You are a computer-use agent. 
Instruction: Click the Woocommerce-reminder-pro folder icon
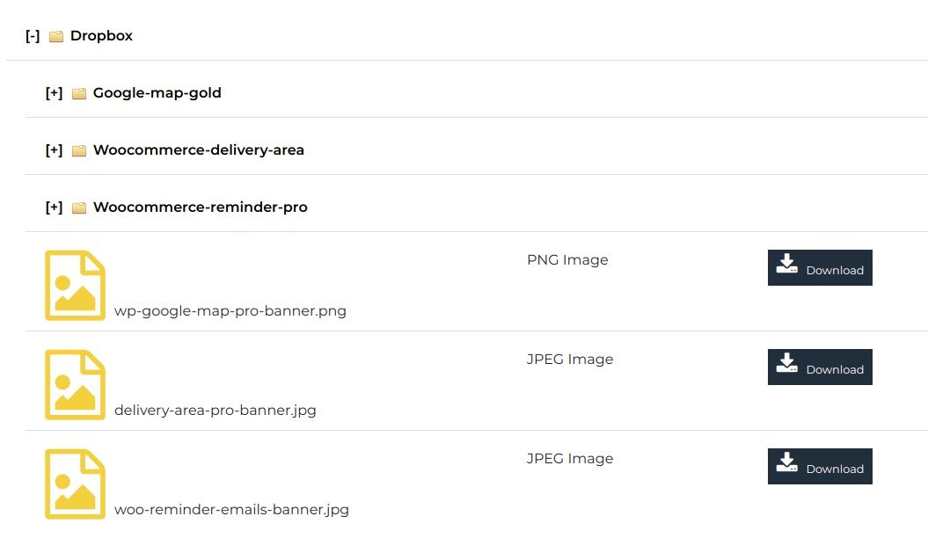[79, 207]
